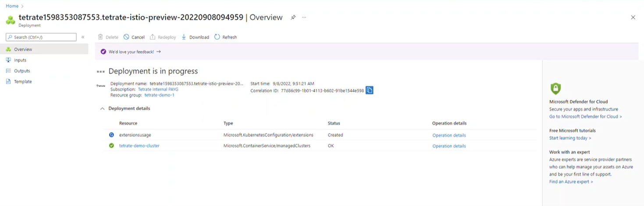The height and width of the screenshot is (206, 644).
Task: Collapse the Deployment details section
Action: pyautogui.click(x=103, y=108)
